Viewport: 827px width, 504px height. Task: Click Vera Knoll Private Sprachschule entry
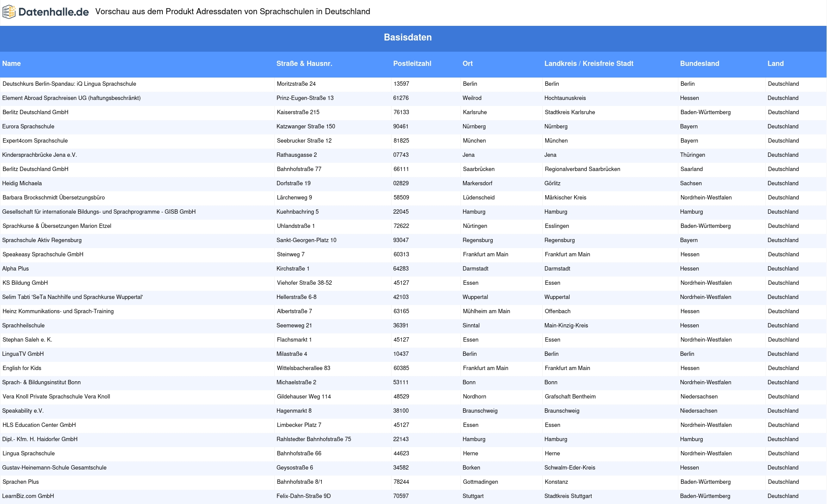click(x=56, y=397)
